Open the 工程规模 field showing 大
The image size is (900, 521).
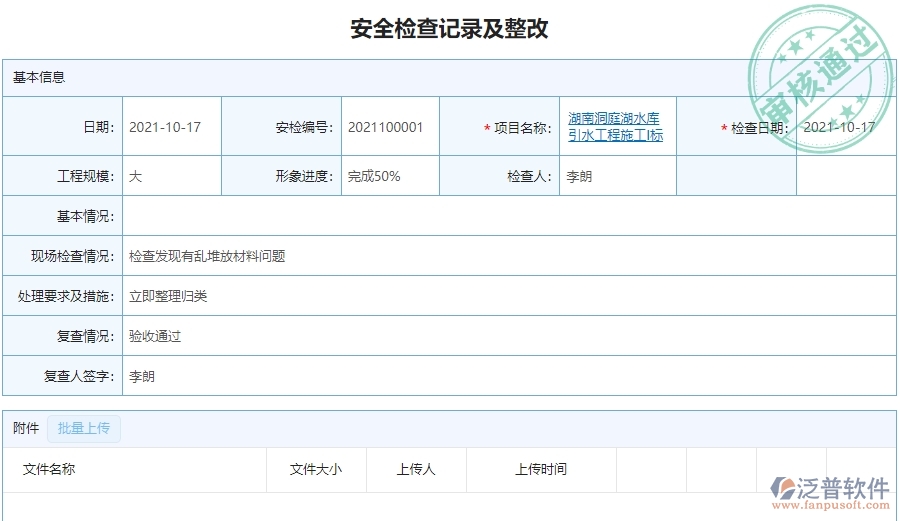point(171,176)
